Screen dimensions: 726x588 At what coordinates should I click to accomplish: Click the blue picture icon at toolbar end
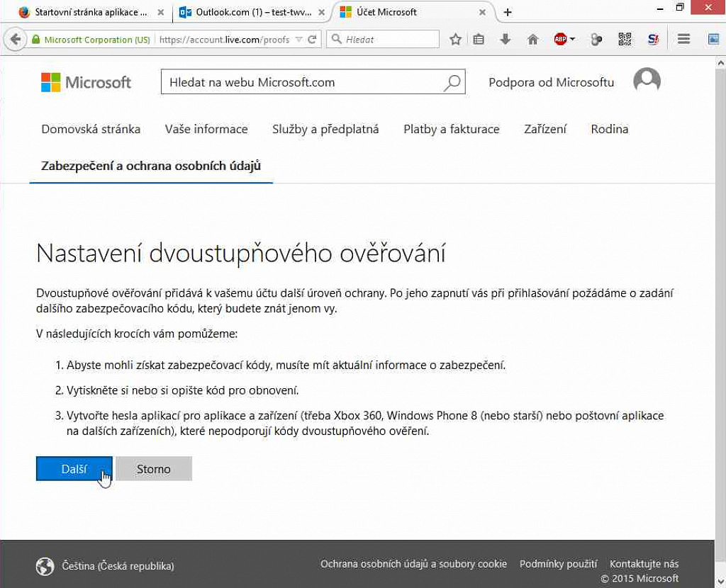coord(713,40)
